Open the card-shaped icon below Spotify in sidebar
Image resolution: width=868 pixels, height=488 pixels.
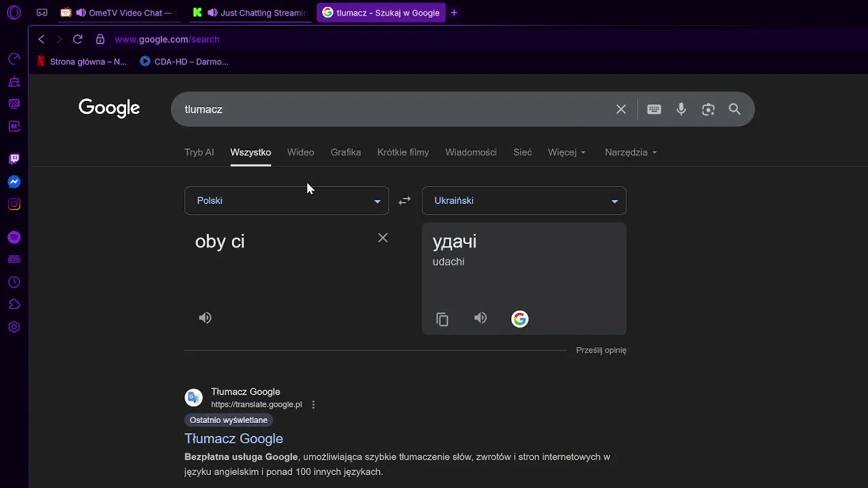(14, 260)
